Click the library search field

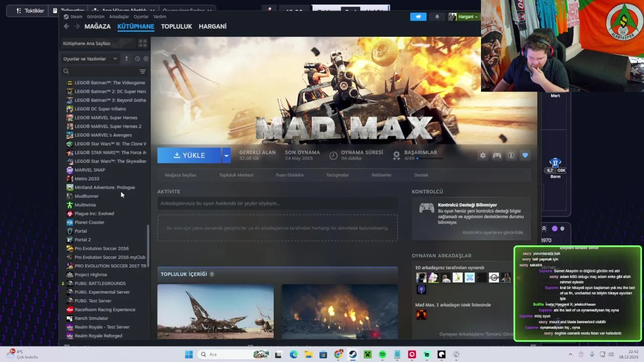(101, 71)
